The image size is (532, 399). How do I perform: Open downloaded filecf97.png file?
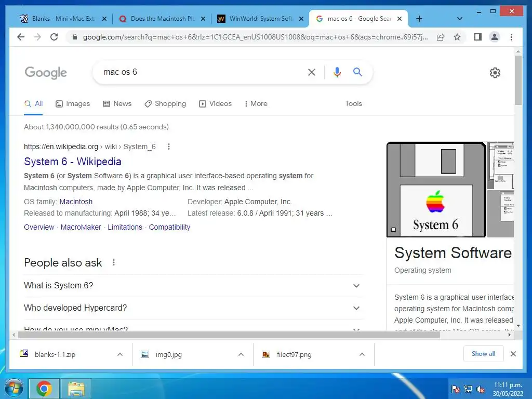point(294,354)
